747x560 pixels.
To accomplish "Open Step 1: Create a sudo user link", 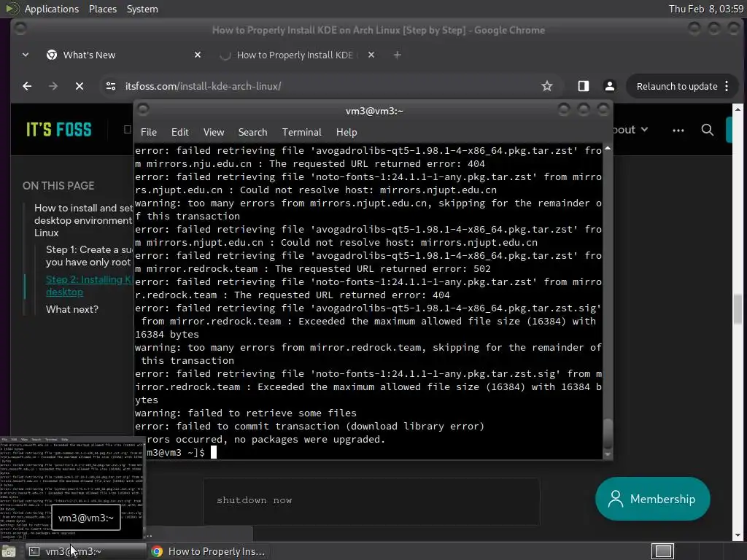I will click(89, 256).
